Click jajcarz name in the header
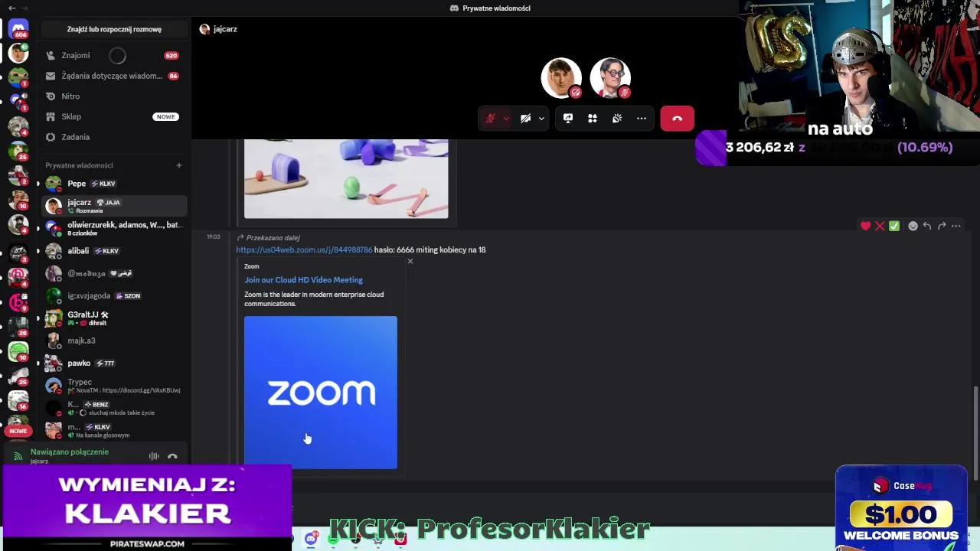The image size is (980, 551). point(225,29)
